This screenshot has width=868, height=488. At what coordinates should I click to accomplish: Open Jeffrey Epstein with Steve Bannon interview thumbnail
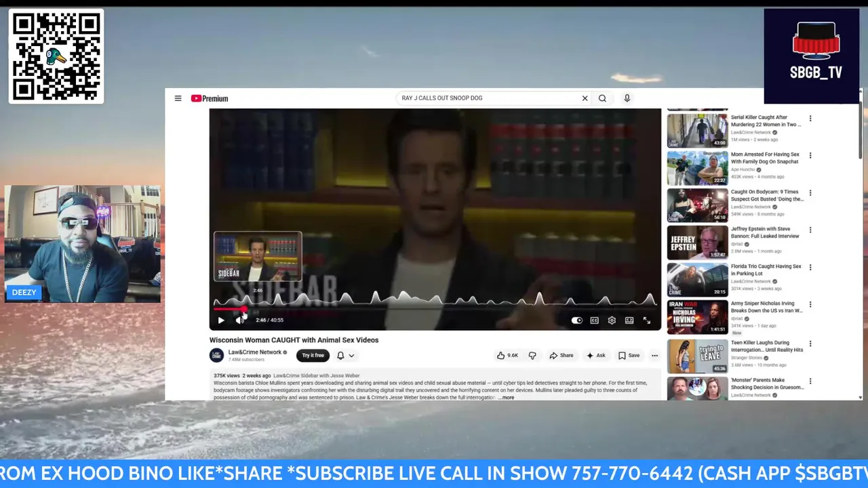[x=697, y=242]
